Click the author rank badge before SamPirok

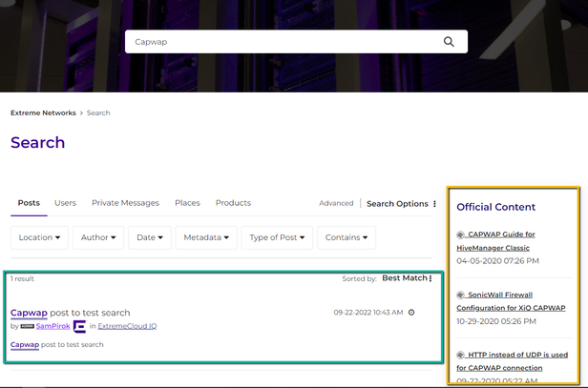point(27,326)
